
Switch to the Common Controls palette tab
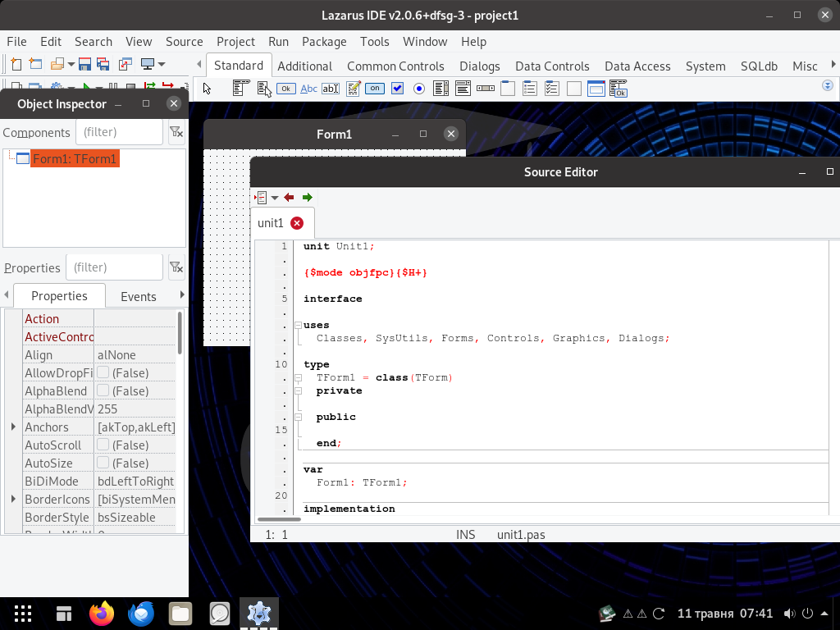[395, 66]
